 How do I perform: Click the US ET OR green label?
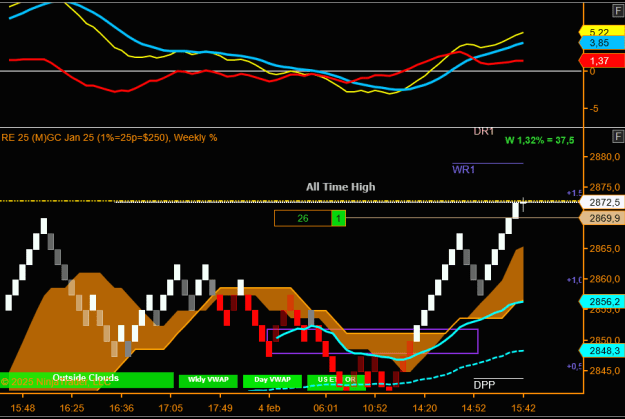(336, 382)
